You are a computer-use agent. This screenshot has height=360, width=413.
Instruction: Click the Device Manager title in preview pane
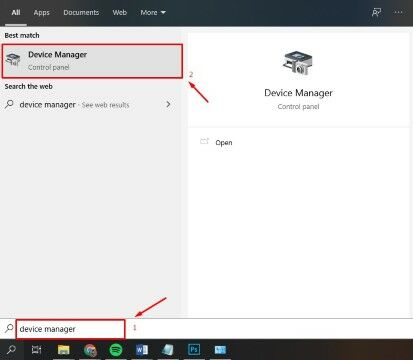[x=298, y=93]
